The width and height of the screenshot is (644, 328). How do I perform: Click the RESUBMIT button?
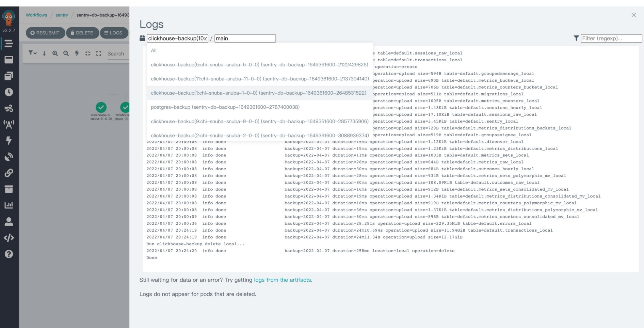coord(45,33)
